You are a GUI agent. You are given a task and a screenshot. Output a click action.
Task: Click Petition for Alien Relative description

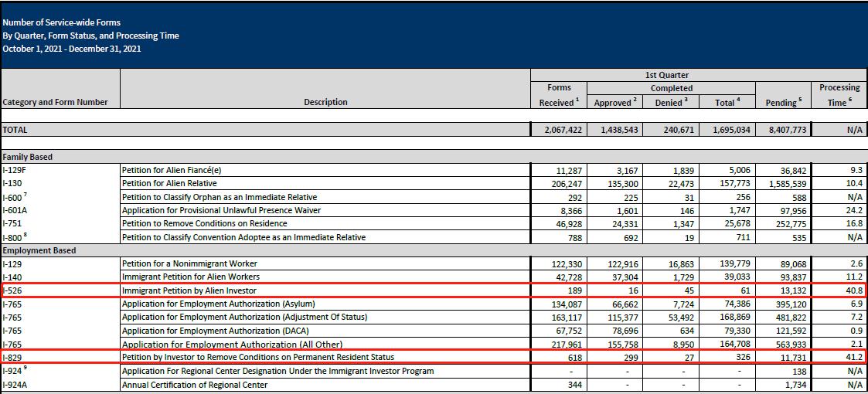click(x=169, y=184)
